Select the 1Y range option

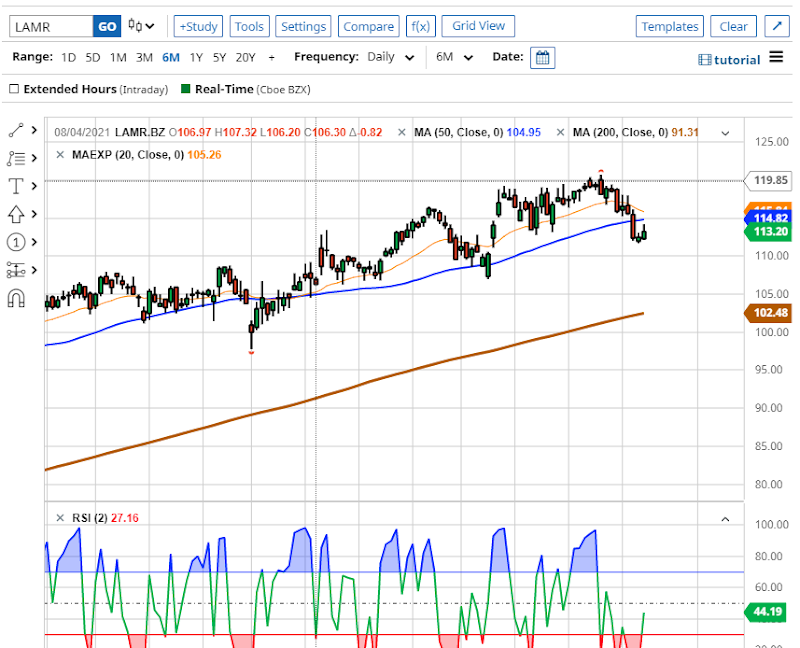[196, 58]
